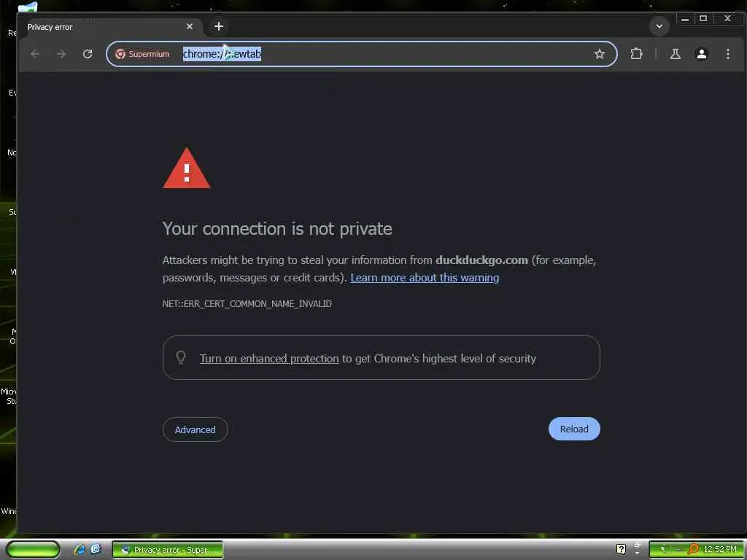Launch Internet Explorer from quick launch
Image resolution: width=747 pixels, height=560 pixels.
[80, 550]
